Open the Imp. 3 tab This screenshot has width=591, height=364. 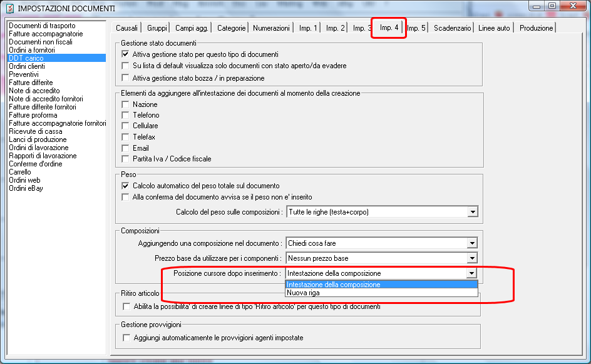tap(361, 28)
